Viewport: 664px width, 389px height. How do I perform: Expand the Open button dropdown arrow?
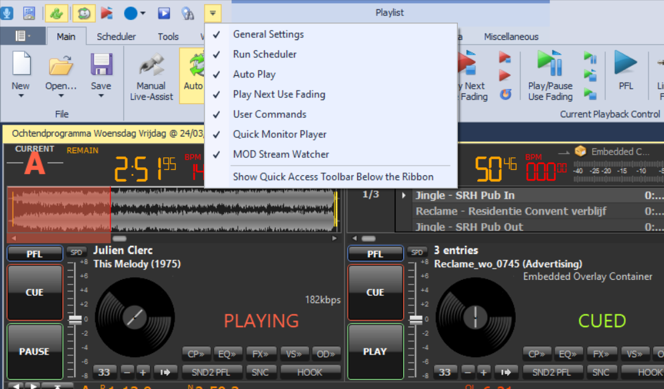pos(61,96)
